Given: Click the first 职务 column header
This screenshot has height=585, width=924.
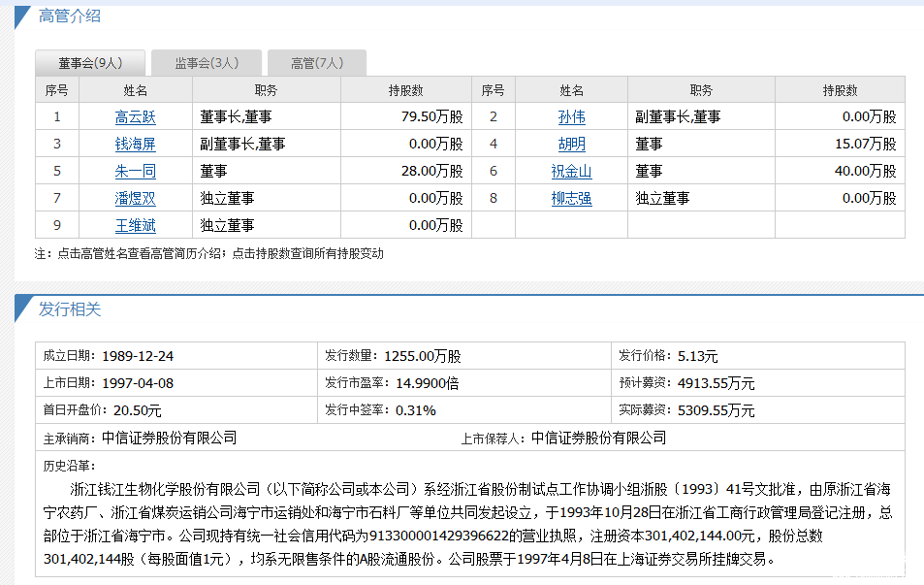Looking at the screenshot, I should tap(266, 90).
